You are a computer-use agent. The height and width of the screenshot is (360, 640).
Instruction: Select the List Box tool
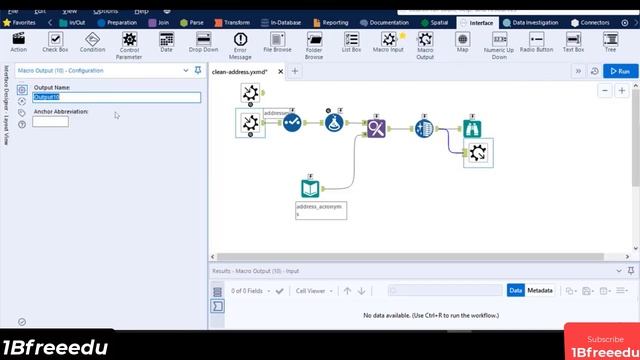pos(351,42)
